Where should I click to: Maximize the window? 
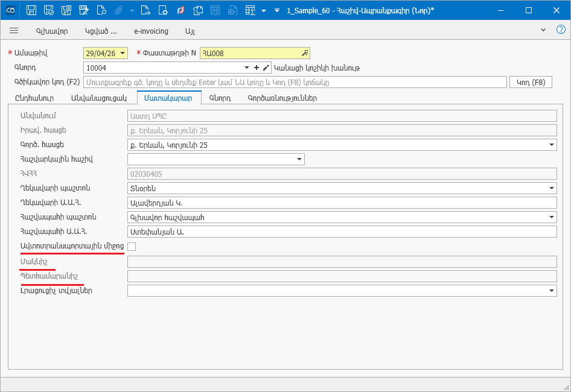pos(529,10)
